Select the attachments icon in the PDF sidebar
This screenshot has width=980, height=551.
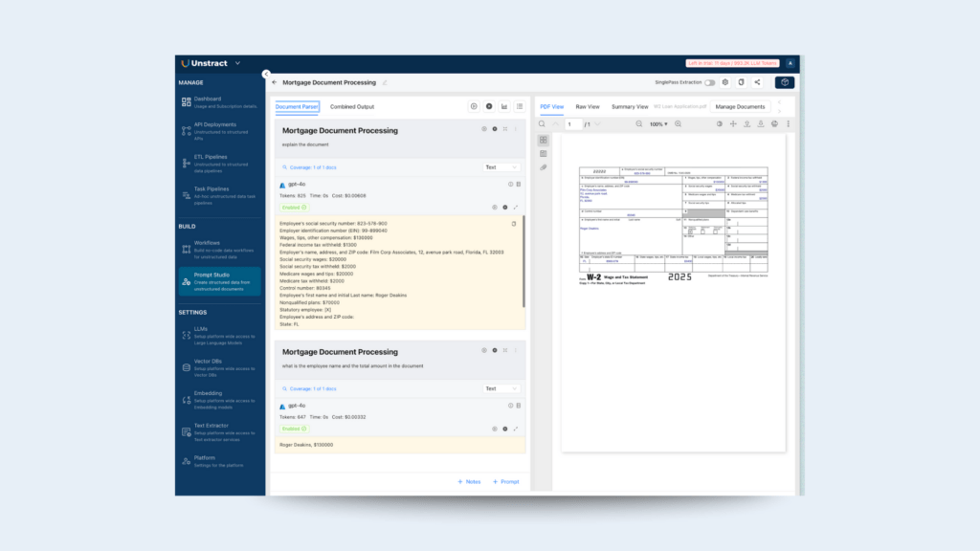(544, 167)
